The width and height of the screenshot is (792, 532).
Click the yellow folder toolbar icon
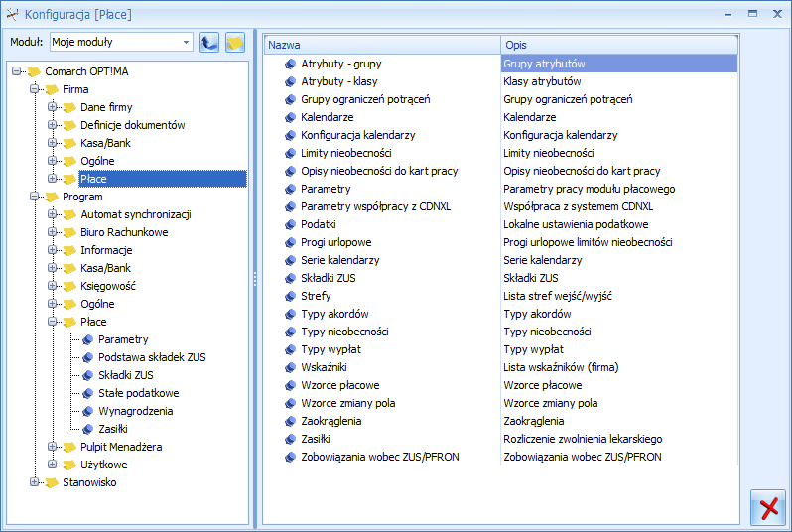pos(235,42)
